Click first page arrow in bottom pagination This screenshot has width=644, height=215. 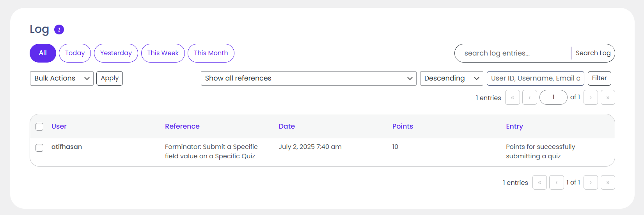point(539,183)
